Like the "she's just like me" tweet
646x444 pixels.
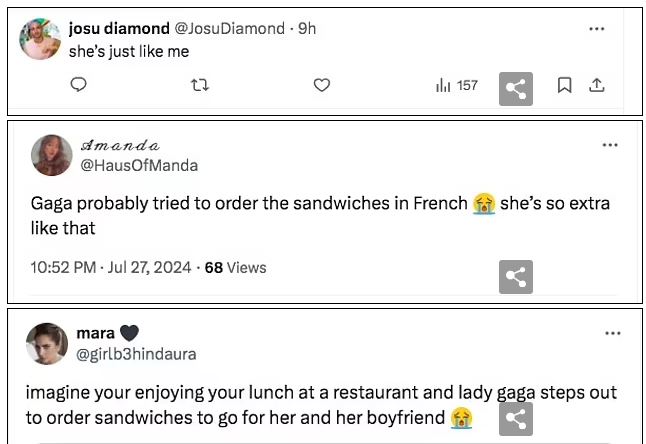coord(321,86)
